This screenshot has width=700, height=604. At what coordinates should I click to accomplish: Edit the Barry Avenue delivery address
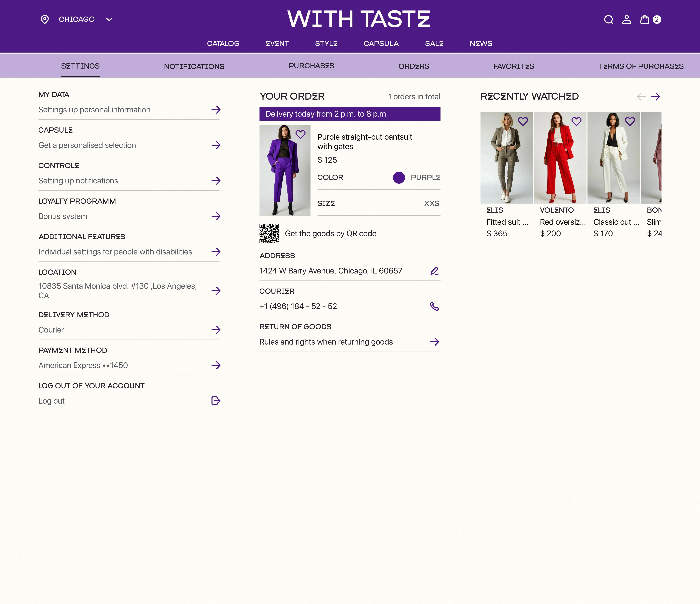coord(434,271)
